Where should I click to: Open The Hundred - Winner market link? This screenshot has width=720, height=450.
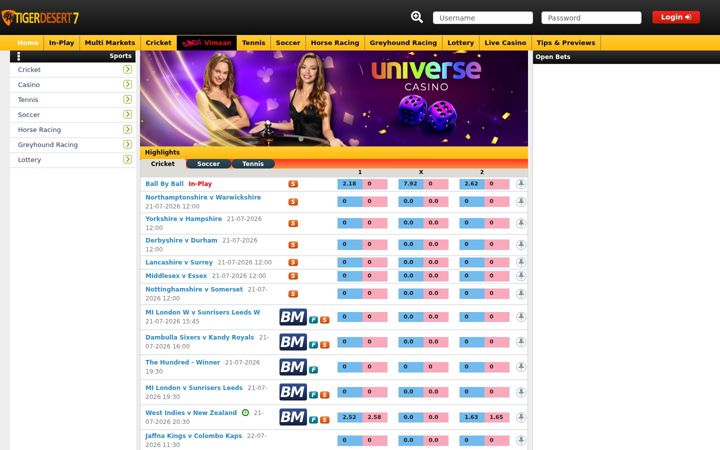(183, 362)
